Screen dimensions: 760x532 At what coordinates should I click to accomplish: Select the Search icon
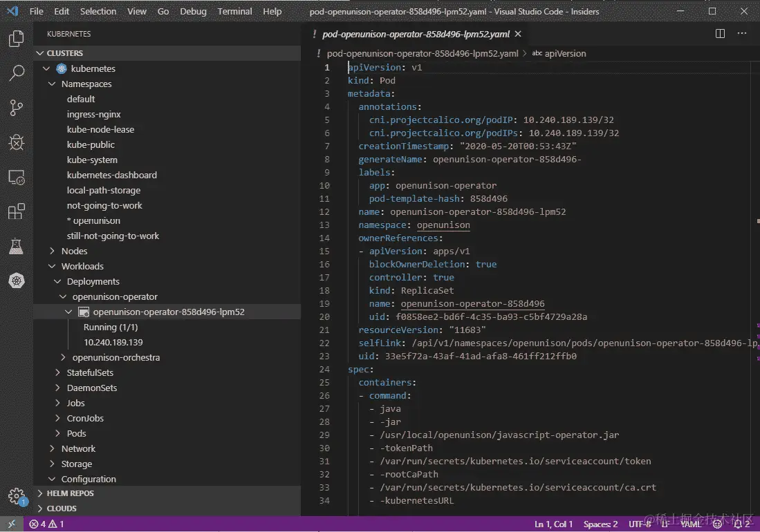(16, 73)
